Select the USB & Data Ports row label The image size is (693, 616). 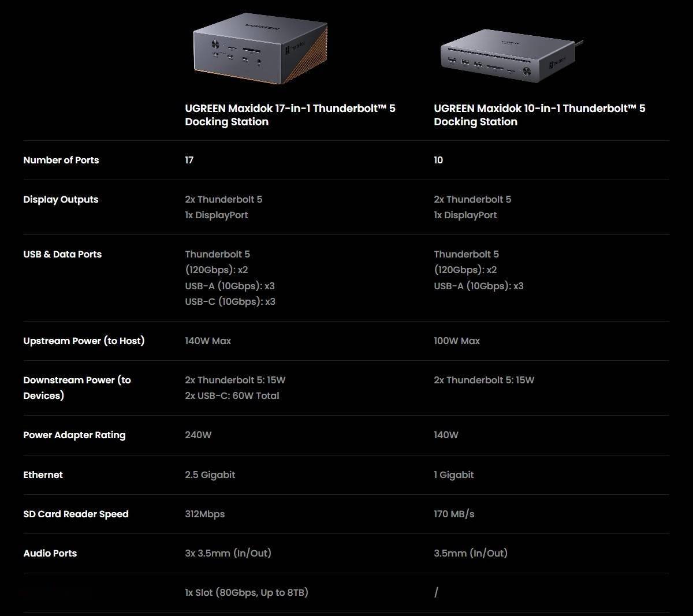62,255
